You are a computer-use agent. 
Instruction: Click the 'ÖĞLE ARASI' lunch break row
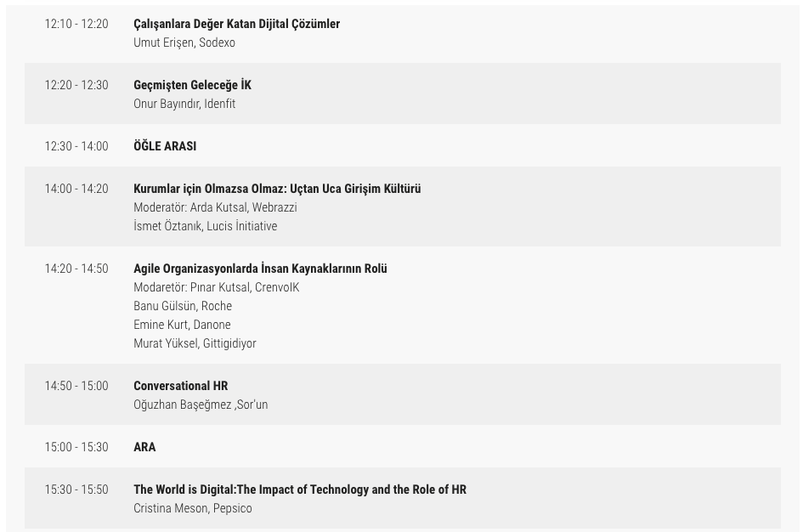pyautogui.click(x=165, y=146)
